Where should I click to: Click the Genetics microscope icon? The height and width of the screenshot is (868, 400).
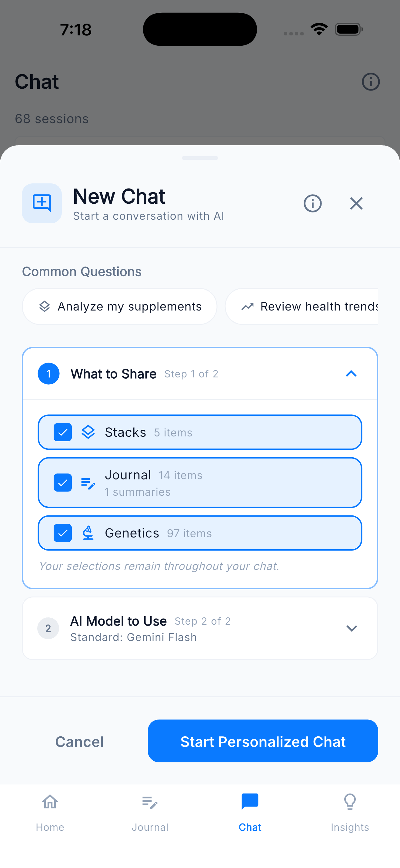pyautogui.click(x=87, y=533)
